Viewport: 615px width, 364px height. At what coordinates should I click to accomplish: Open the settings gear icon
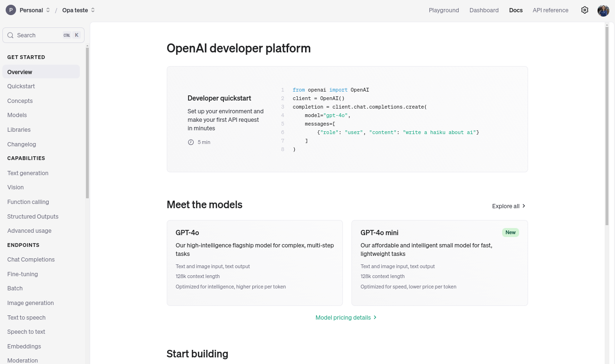pos(585,10)
